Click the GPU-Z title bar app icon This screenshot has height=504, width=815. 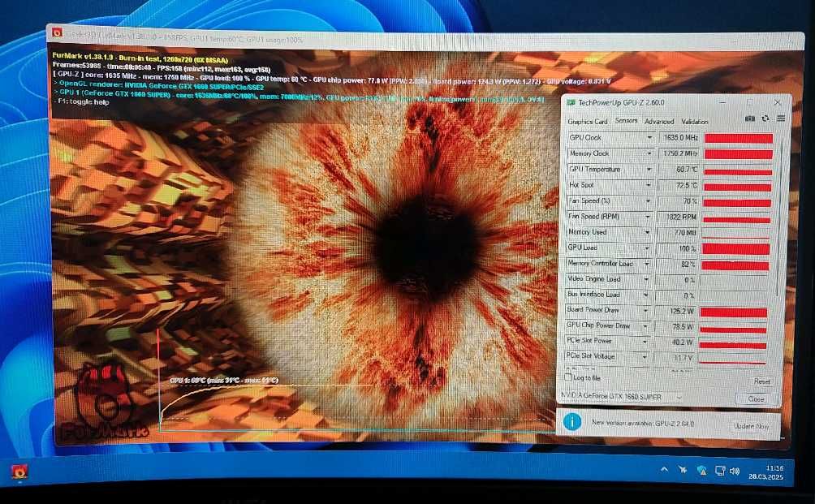pyautogui.click(x=570, y=102)
